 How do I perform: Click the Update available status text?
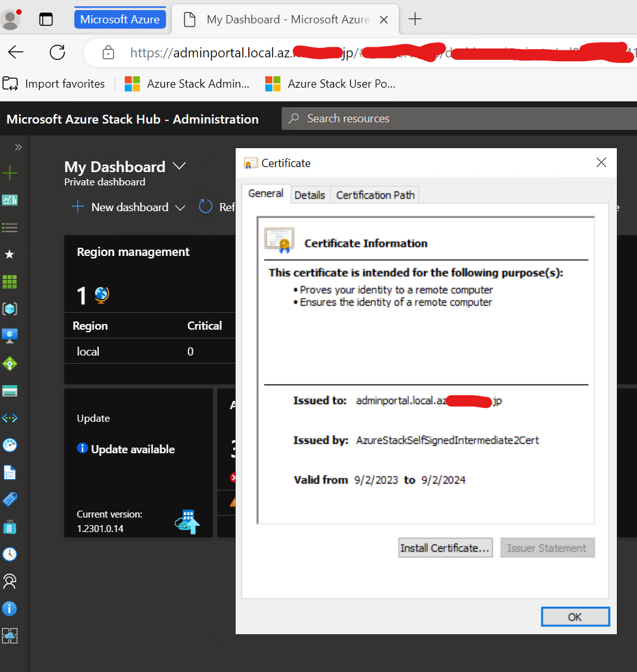[133, 449]
